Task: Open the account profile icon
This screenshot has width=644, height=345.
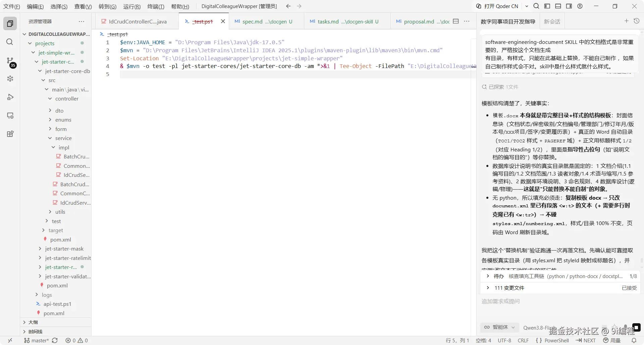Action: click(580, 6)
